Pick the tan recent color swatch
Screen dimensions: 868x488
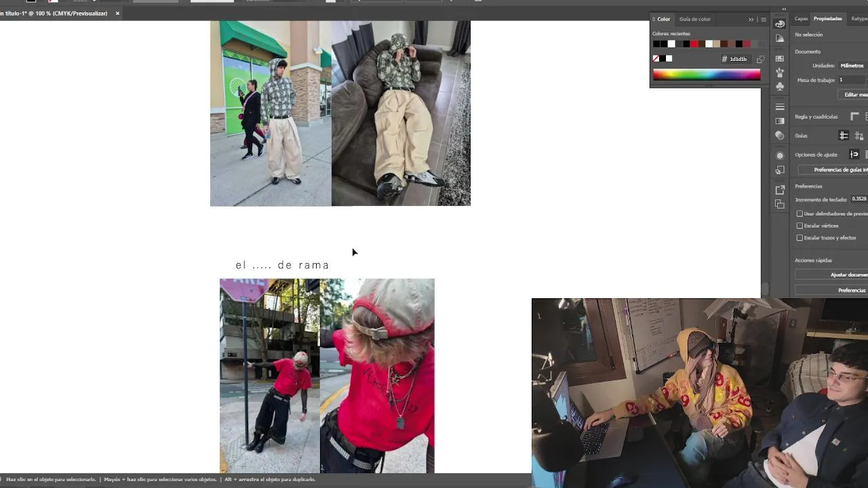(717, 44)
